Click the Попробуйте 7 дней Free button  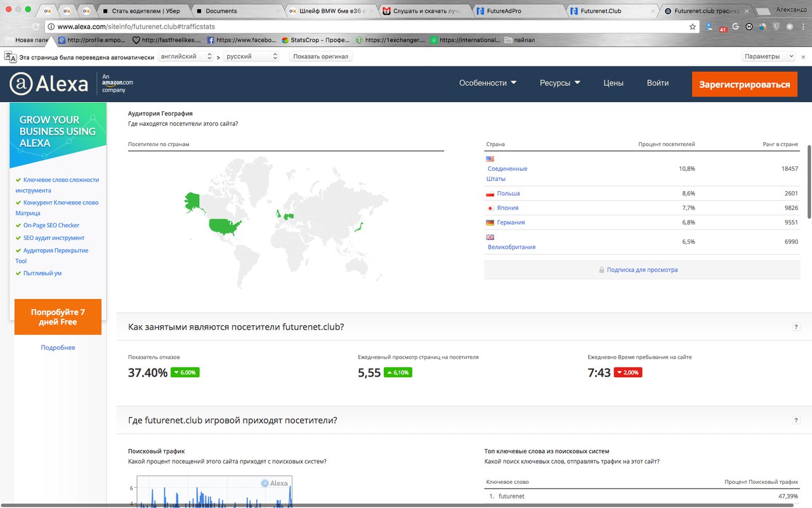pos(58,317)
